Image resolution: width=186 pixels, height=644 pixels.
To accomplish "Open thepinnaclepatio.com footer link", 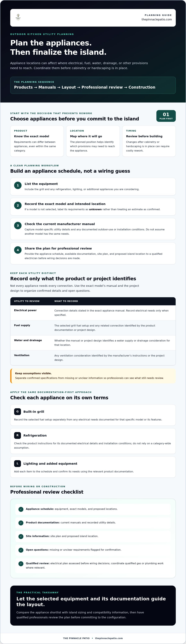I will pyautogui.click(x=109, y=638).
